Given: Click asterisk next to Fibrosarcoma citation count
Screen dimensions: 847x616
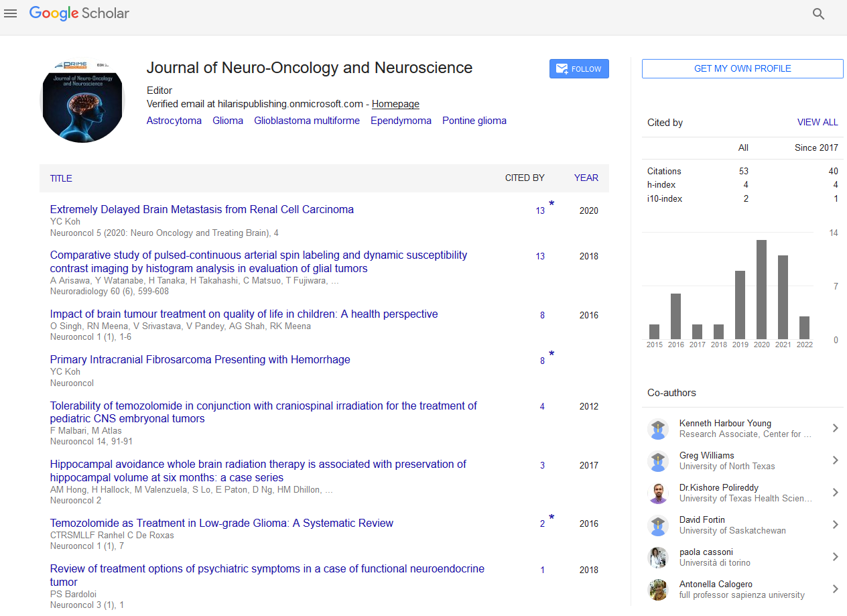Looking at the screenshot, I should click(551, 354).
